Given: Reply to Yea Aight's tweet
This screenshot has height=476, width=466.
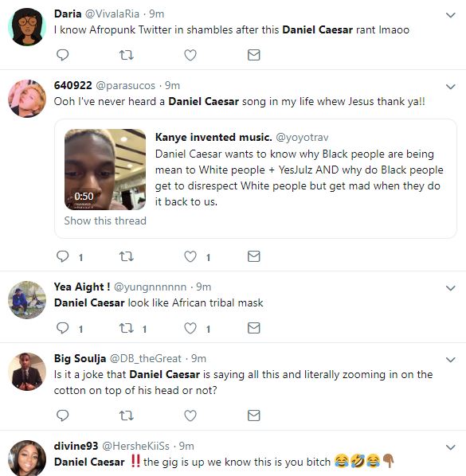Looking at the screenshot, I should (x=63, y=328).
